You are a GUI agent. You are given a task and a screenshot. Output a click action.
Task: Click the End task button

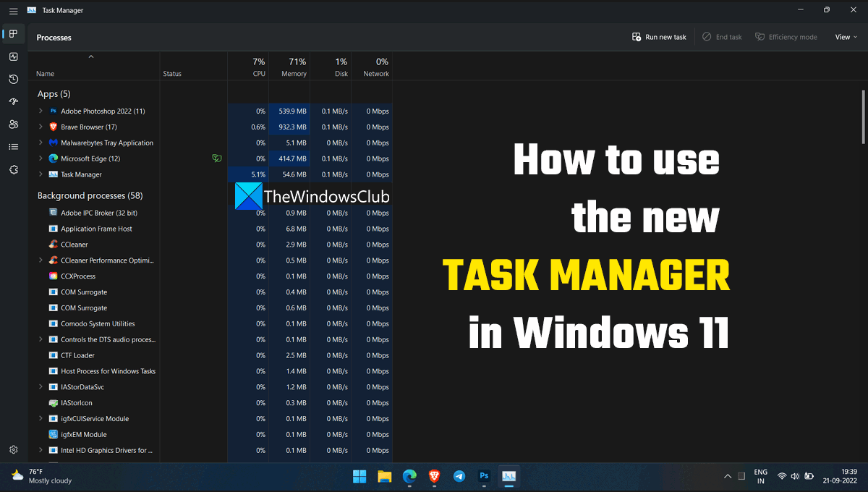[721, 36]
